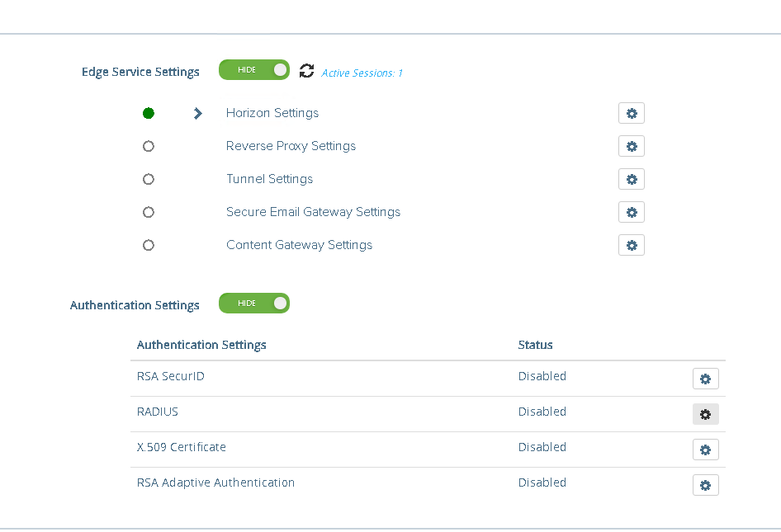Expand Horizon Settings chevron
Viewport: 781px width, 532px height.
[x=198, y=114]
